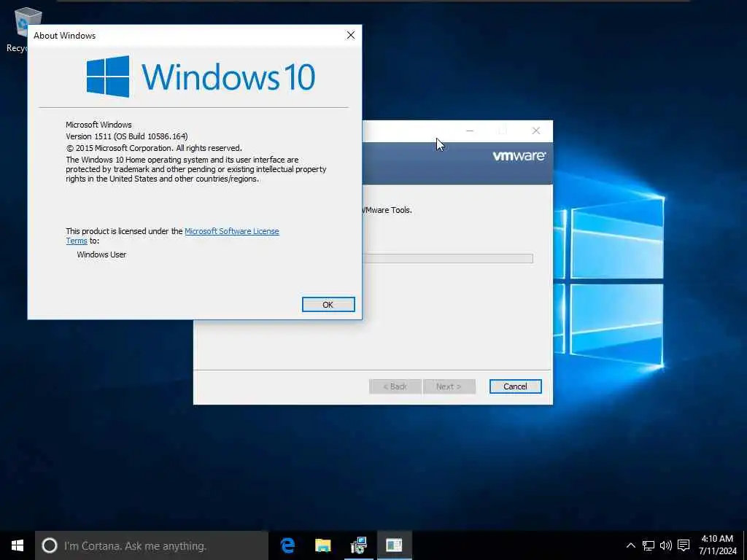Click the 'Windows User' licensee name
This screenshot has width=747, height=560.
coord(101,254)
